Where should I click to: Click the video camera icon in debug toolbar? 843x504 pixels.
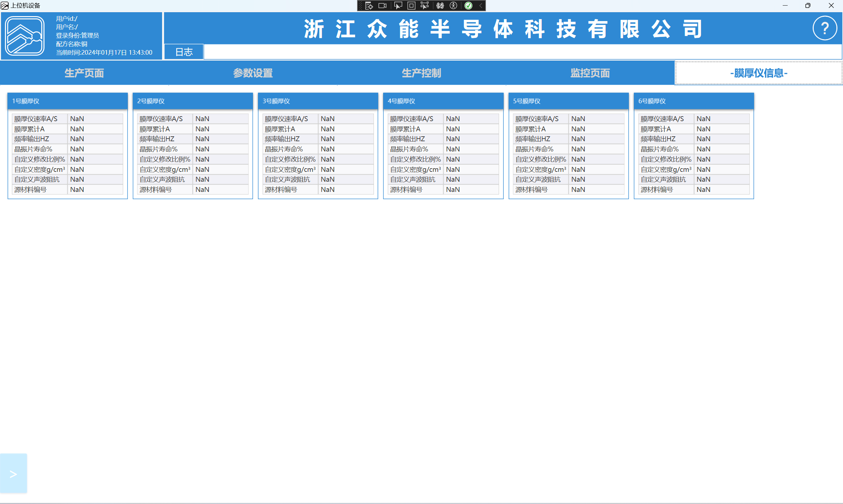pos(382,6)
